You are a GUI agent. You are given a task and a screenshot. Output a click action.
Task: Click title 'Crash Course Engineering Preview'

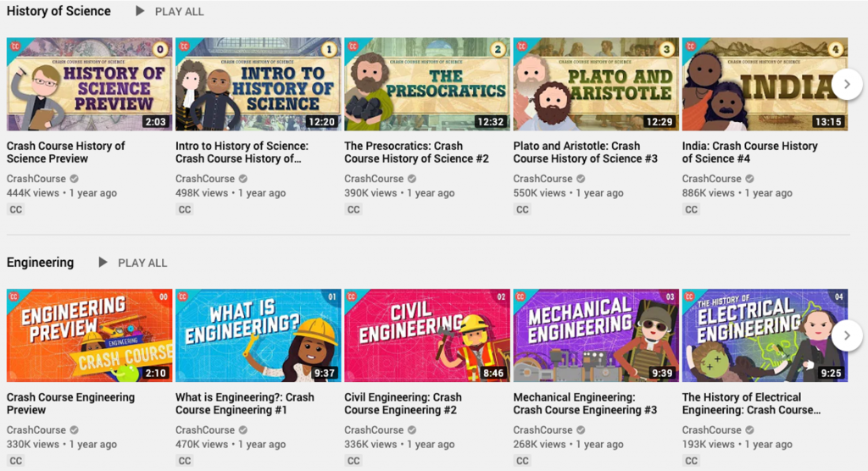71,403
